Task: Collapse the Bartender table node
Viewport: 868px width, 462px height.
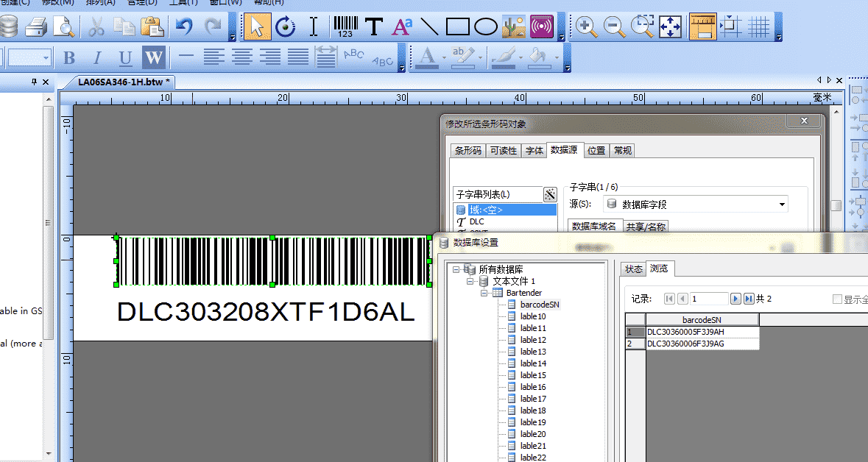Action: pos(484,293)
